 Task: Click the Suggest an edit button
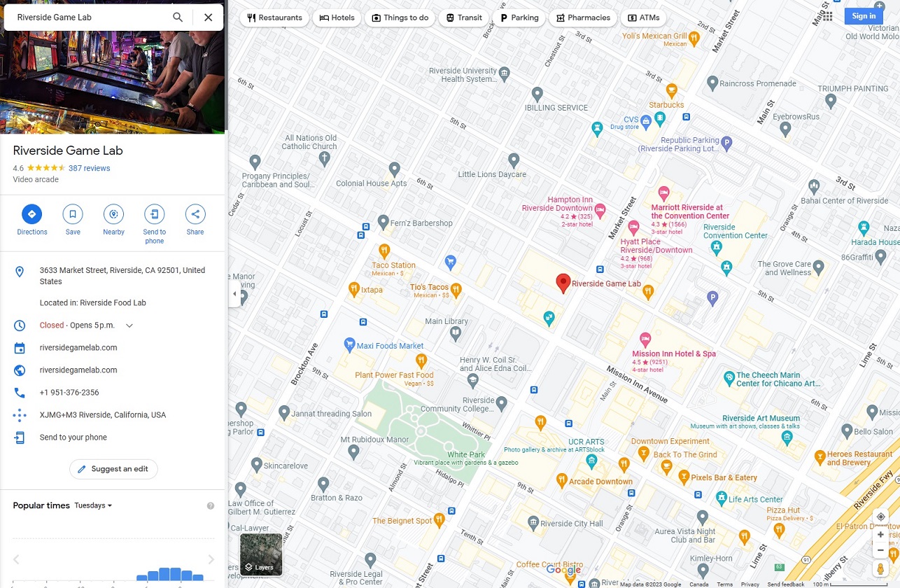tap(113, 469)
